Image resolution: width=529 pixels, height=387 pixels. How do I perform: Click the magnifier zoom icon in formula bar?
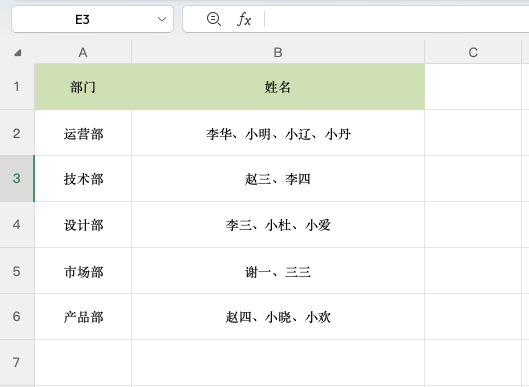pyautogui.click(x=214, y=19)
